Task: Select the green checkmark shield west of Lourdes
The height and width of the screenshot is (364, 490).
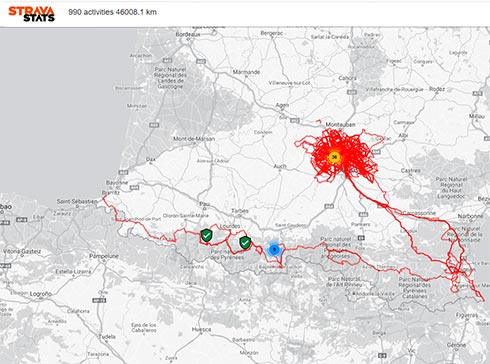Action: (x=207, y=235)
